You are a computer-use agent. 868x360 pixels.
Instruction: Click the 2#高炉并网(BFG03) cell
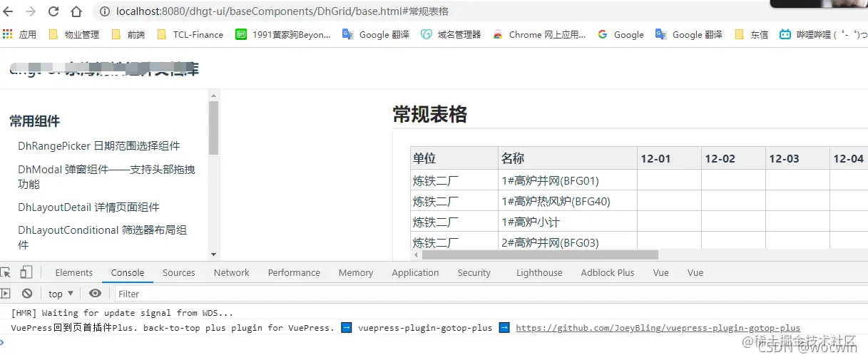(567, 242)
